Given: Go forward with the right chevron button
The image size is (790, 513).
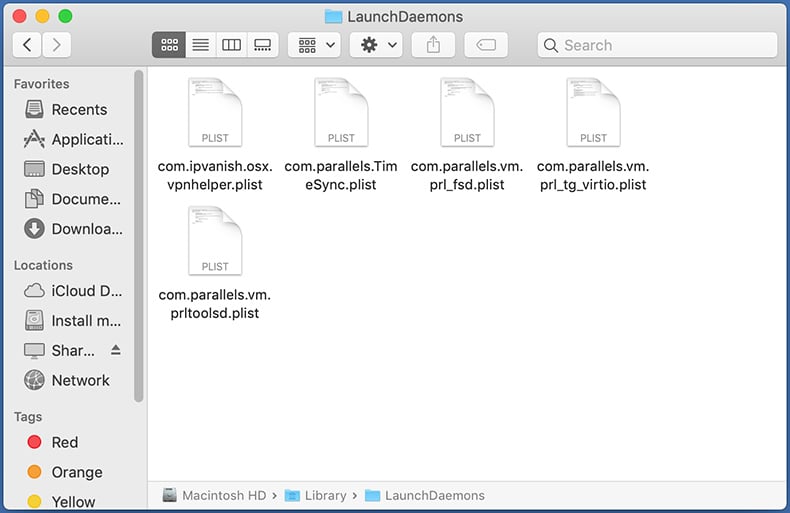Looking at the screenshot, I should (56, 45).
